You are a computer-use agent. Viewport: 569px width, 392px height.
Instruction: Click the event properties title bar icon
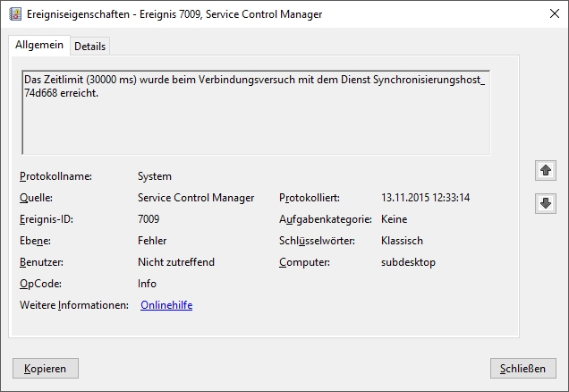[x=14, y=14]
